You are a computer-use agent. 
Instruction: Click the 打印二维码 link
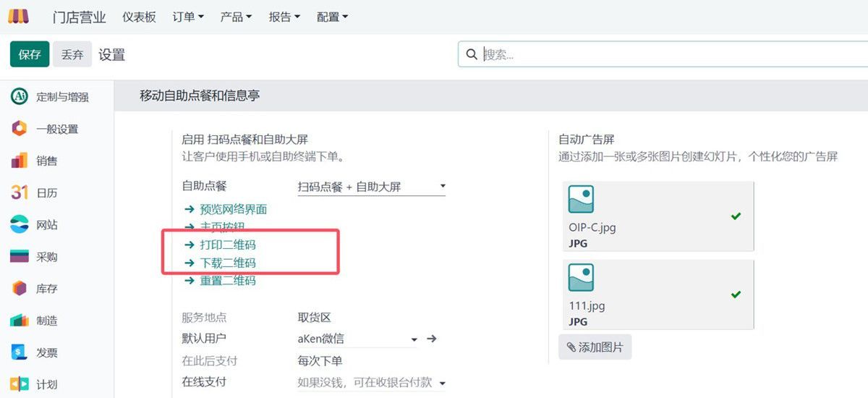click(x=227, y=245)
